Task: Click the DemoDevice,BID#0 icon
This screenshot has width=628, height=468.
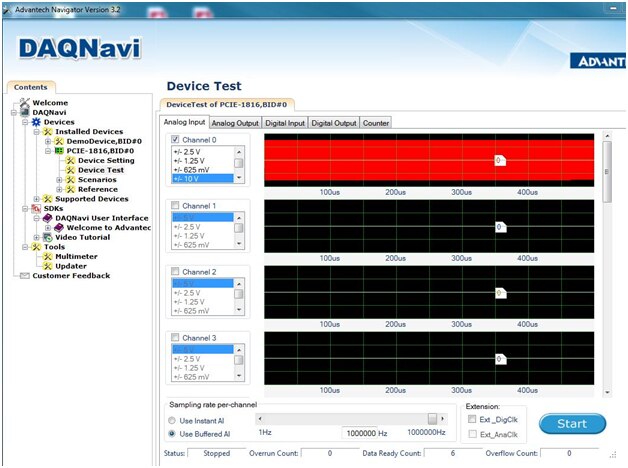Action: pyautogui.click(x=59, y=141)
